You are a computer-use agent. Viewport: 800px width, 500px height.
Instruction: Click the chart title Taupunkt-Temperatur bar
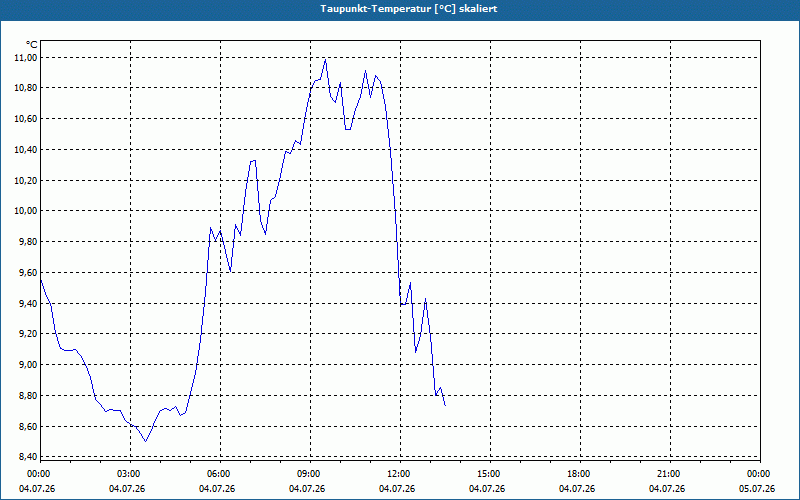tap(400, 9)
